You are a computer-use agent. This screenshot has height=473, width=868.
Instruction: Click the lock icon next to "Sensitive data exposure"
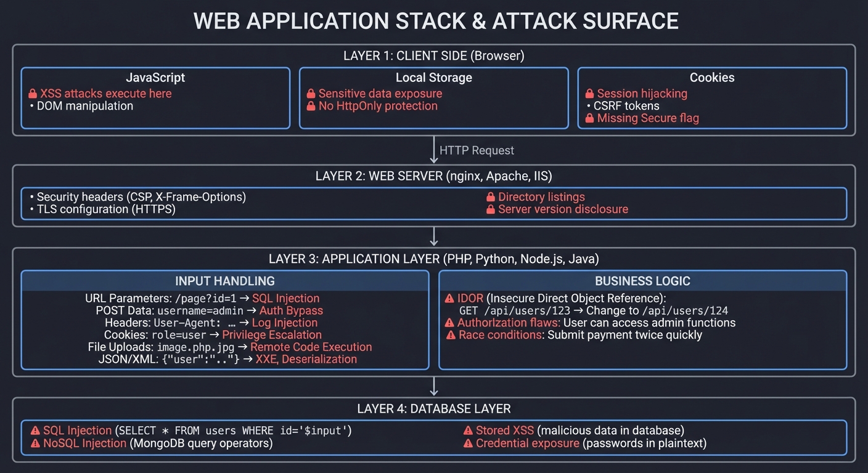click(x=311, y=94)
